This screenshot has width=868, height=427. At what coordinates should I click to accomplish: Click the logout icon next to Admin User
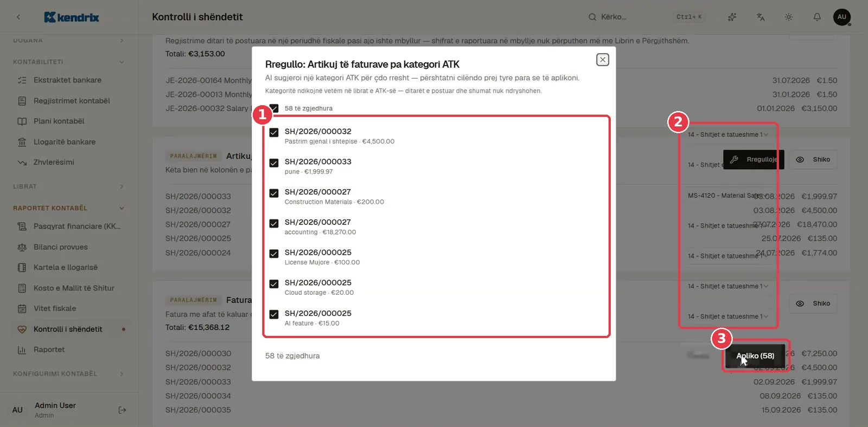click(123, 410)
